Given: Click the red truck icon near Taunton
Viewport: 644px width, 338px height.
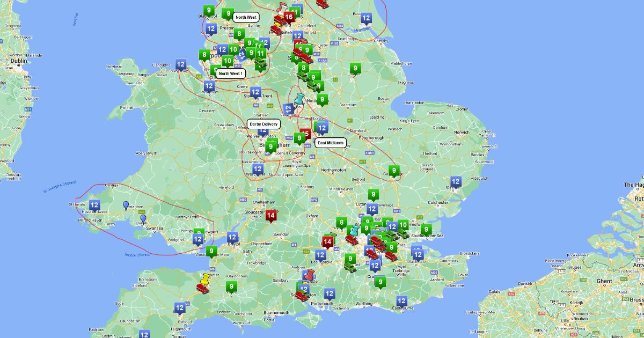Looking at the screenshot, I should tap(202, 289).
